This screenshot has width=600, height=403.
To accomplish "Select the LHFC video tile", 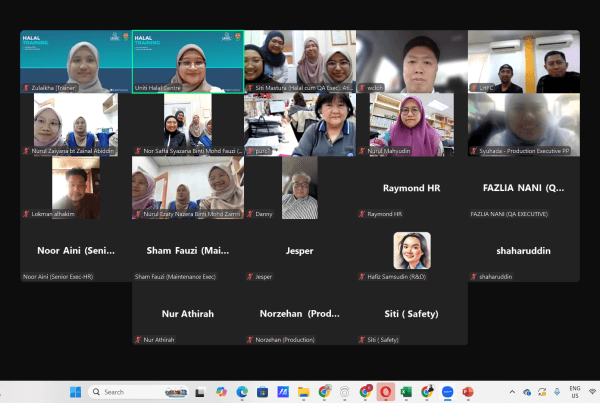I will coord(524,61).
